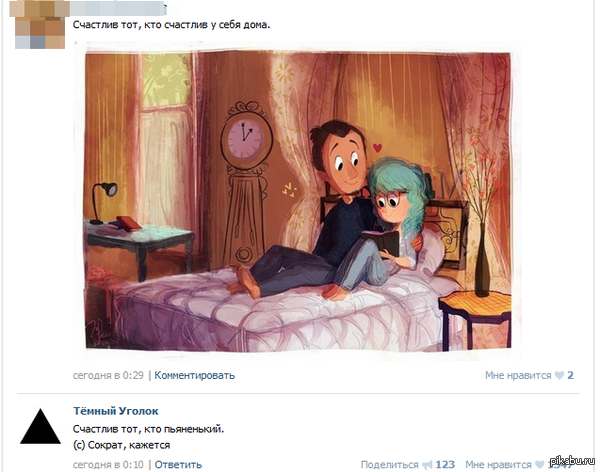Click the blurred author name at the top
This screenshot has width=600, height=472.
117,8
